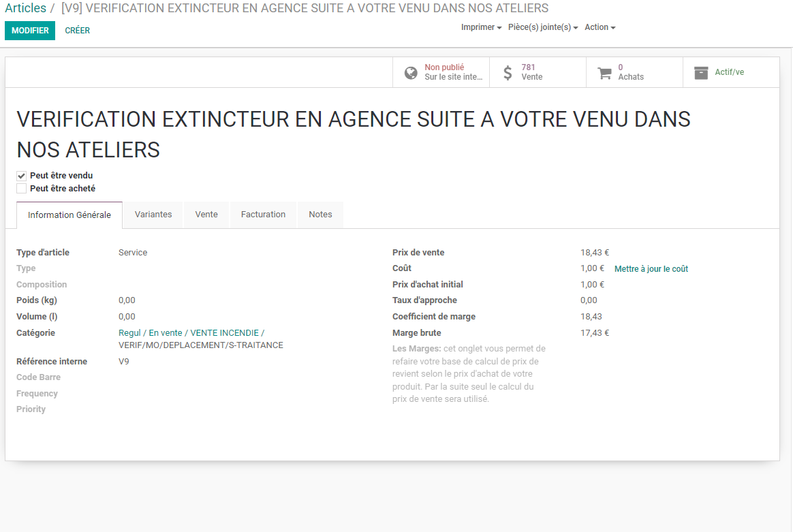Viewport: 793px width, 532px height.
Task: Click the 'Non publié' website status text
Action: (x=444, y=67)
